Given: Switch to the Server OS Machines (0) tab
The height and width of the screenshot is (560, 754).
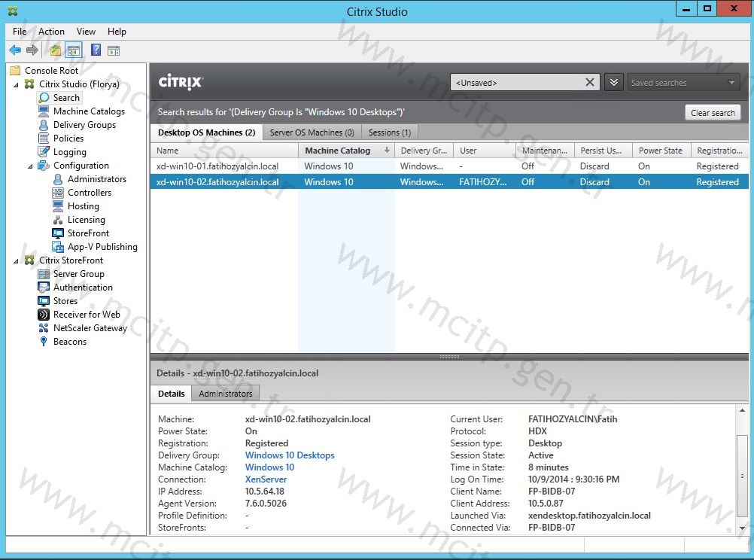Looking at the screenshot, I should point(312,132).
